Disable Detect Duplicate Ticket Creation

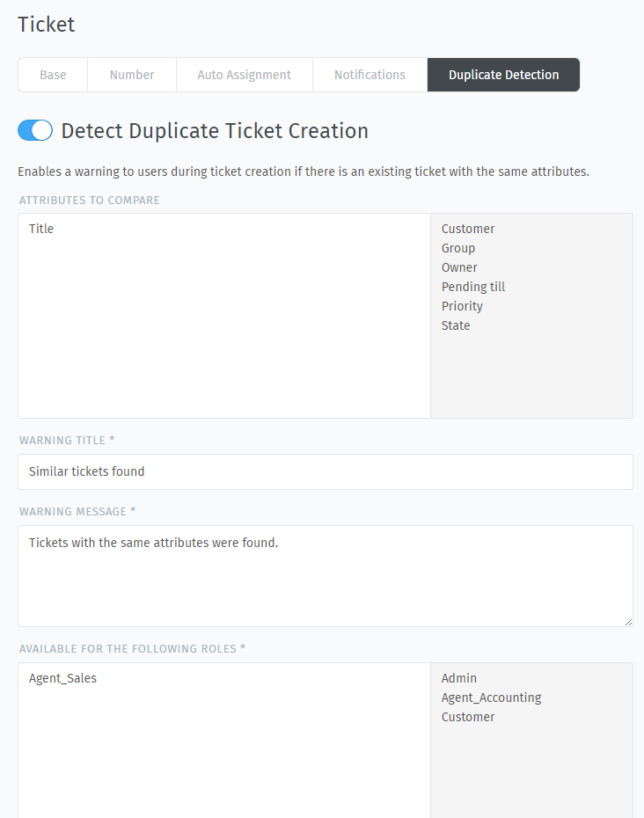[x=34, y=130]
